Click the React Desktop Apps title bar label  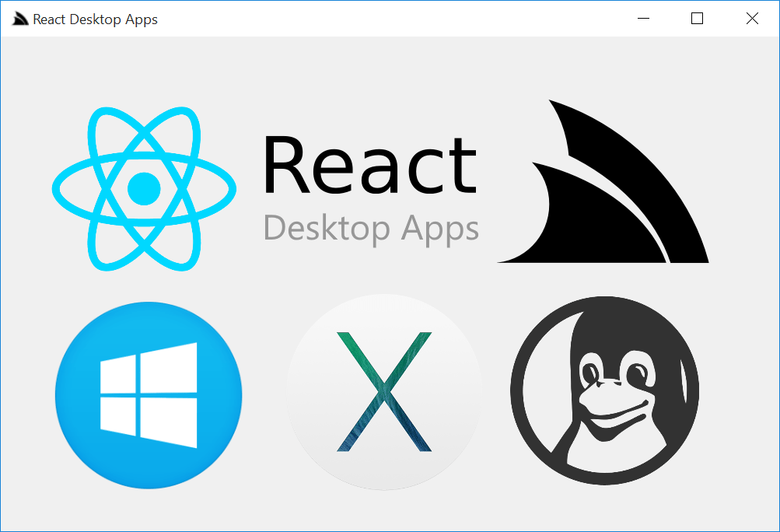(x=93, y=19)
